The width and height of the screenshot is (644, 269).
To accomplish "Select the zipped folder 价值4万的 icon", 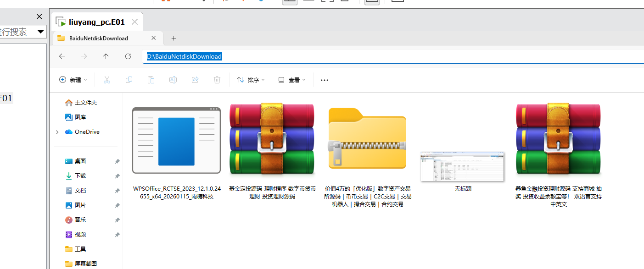I will tap(368, 139).
